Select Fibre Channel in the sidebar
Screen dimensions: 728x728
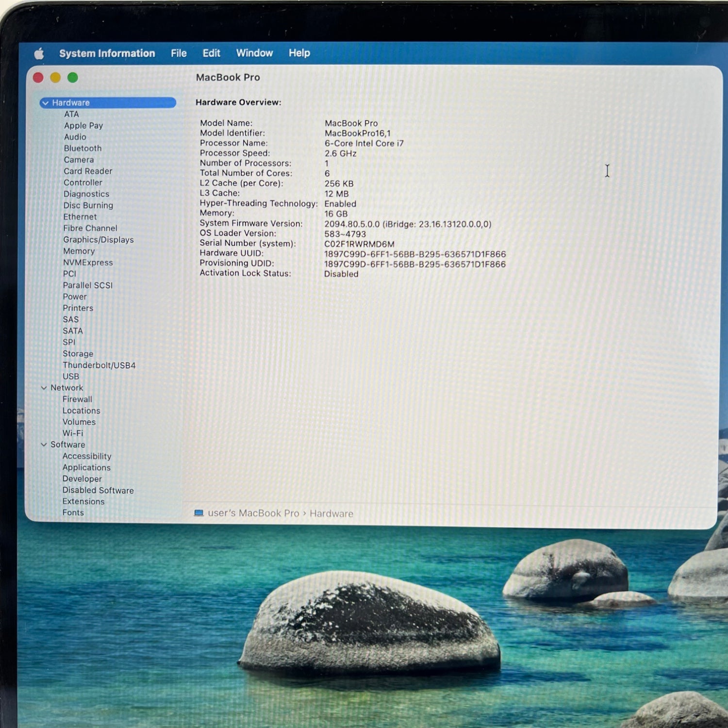tap(90, 228)
